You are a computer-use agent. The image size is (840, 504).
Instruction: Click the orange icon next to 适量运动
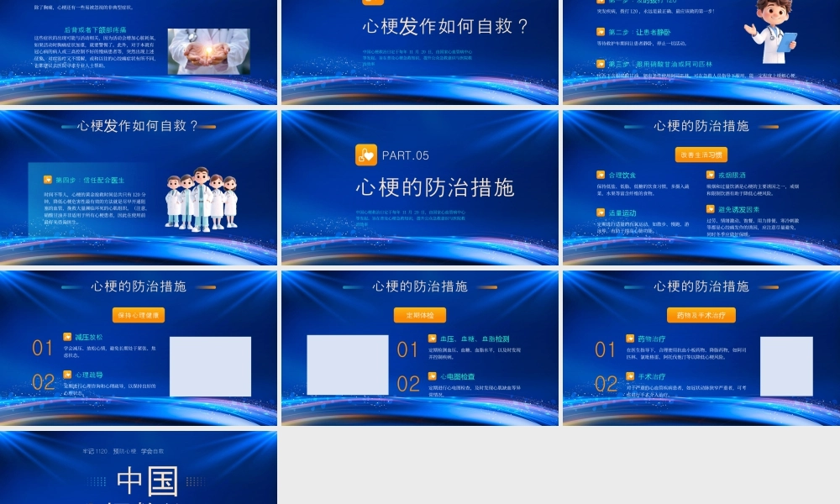tap(601, 213)
